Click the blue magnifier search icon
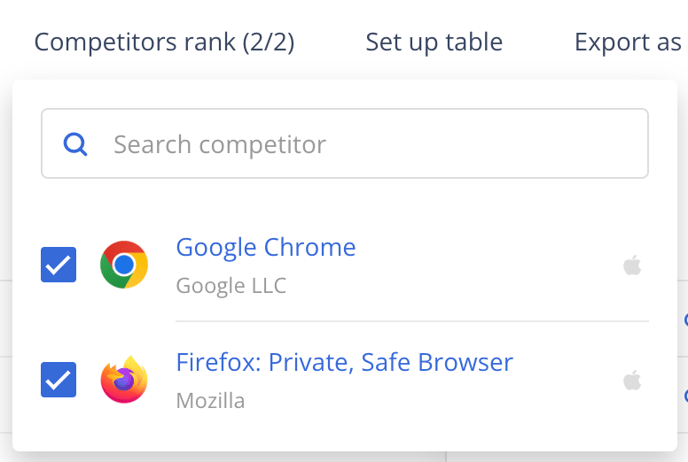 pos(75,144)
